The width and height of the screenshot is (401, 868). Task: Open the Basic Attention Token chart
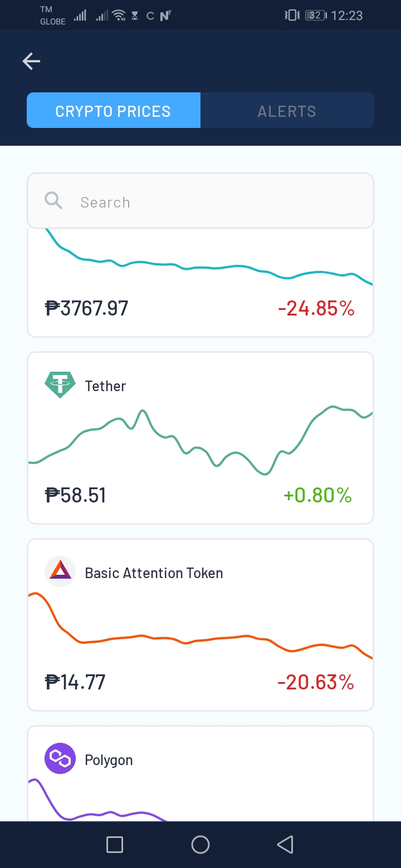point(200,625)
